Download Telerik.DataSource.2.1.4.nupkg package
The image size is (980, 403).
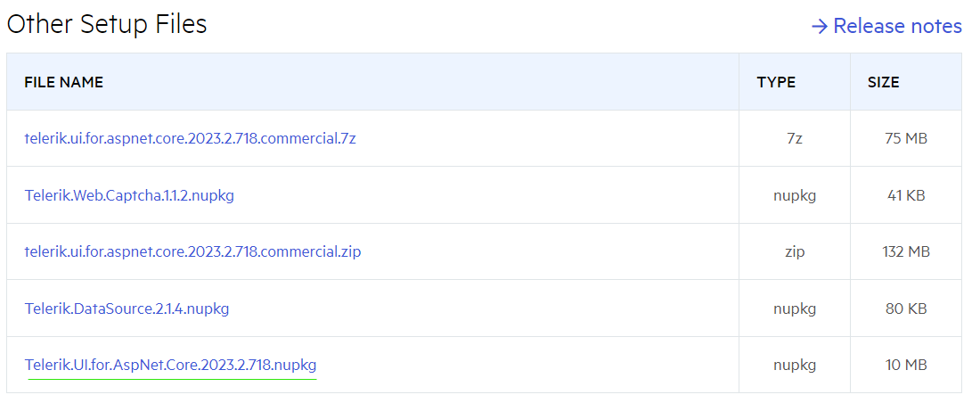pyautogui.click(x=127, y=308)
